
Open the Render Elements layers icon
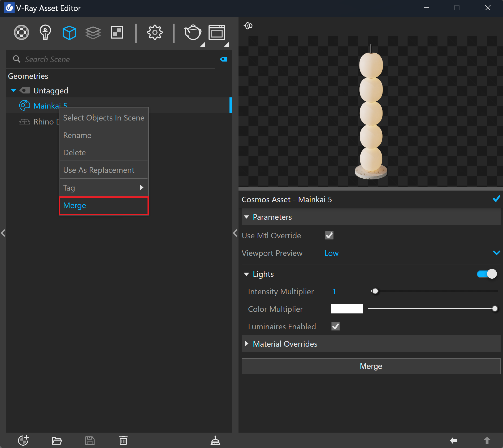click(x=93, y=33)
